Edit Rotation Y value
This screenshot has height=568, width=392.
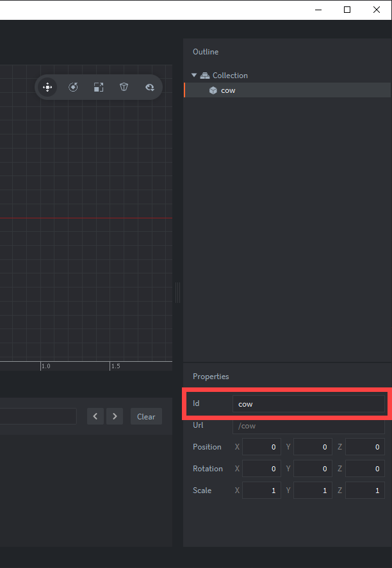point(313,469)
